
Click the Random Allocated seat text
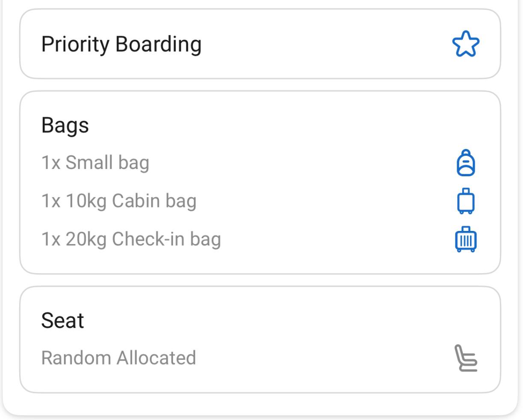coord(118,358)
